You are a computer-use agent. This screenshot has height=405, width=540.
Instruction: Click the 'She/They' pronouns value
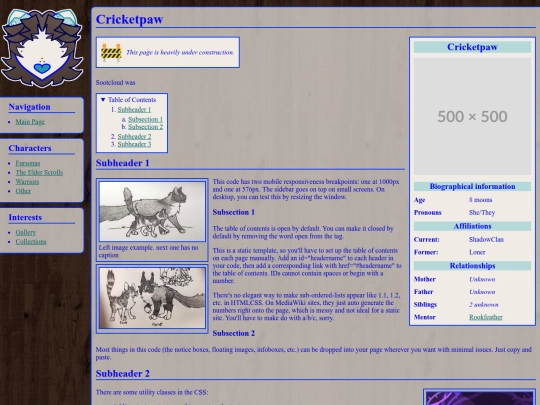(482, 212)
